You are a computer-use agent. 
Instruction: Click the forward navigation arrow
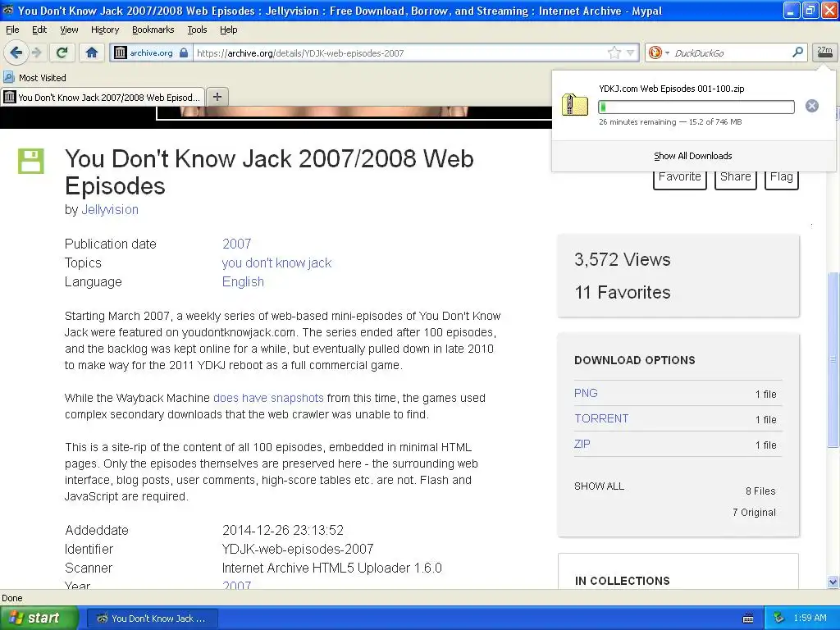tap(36, 52)
